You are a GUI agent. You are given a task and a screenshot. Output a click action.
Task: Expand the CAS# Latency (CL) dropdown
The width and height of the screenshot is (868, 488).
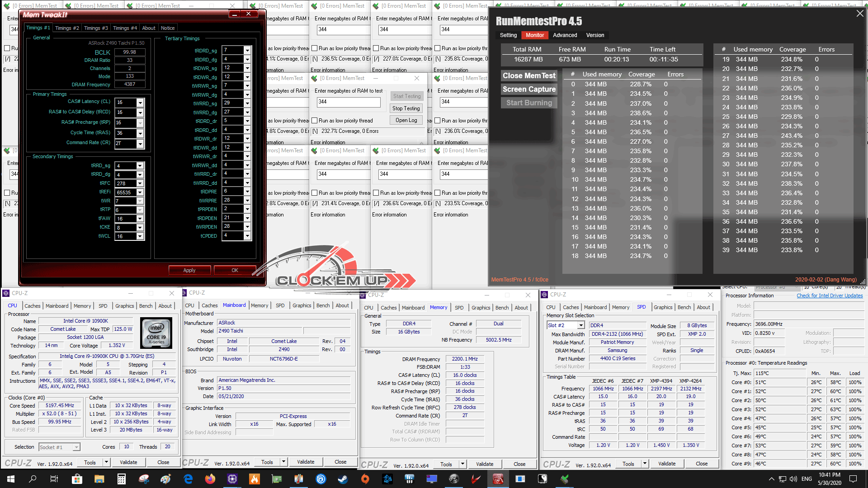(140, 103)
